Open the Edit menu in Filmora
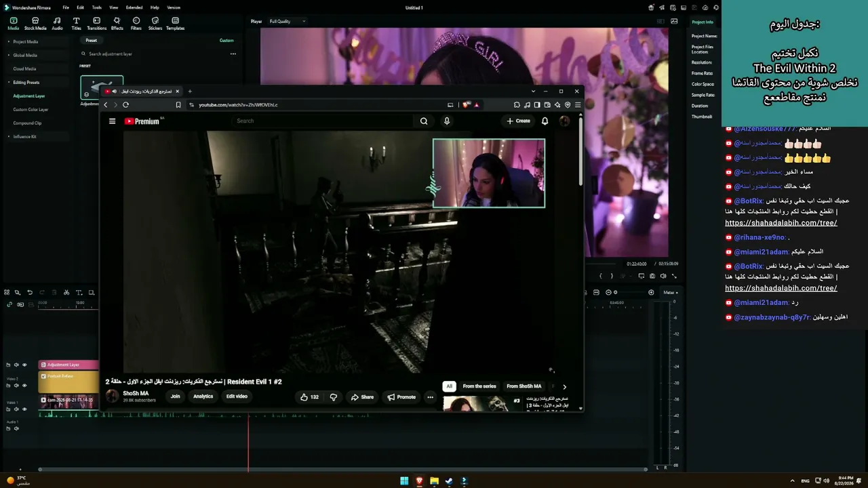Screen dimensions: 868x488 click(x=81, y=7)
